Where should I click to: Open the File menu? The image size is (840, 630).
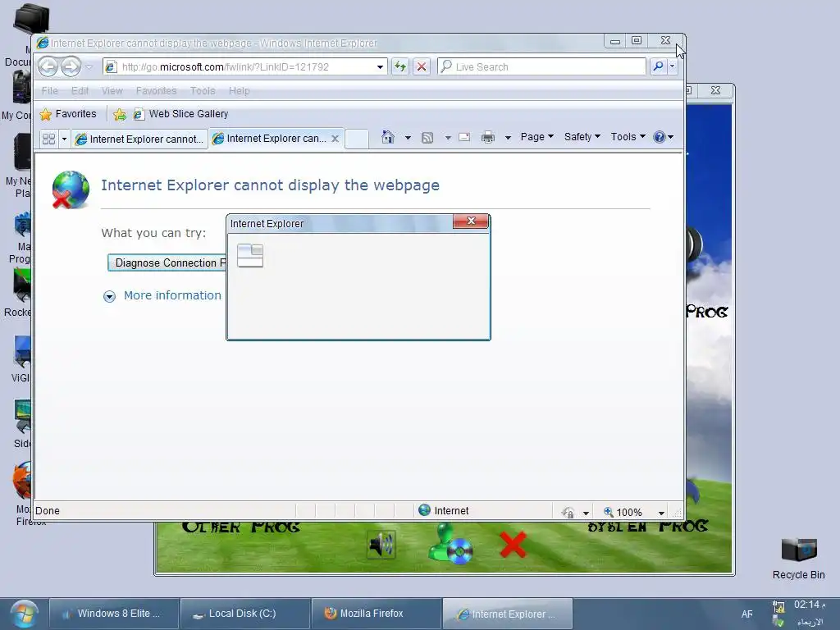50,91
